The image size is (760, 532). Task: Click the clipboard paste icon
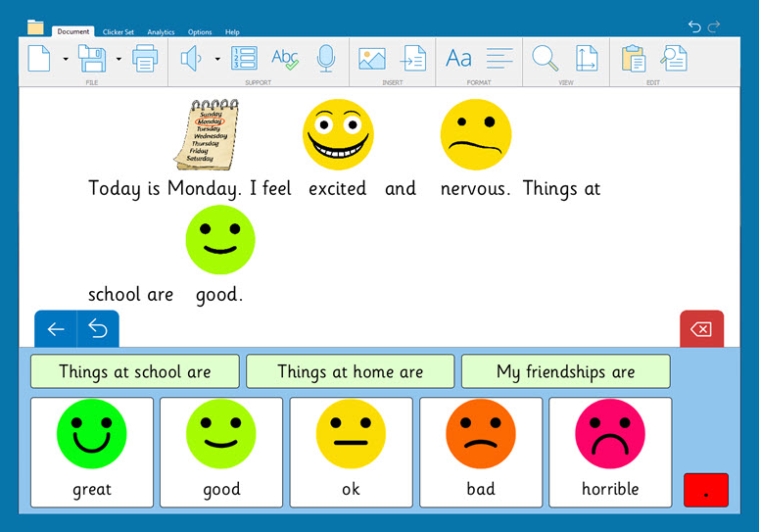coord(633,59)
